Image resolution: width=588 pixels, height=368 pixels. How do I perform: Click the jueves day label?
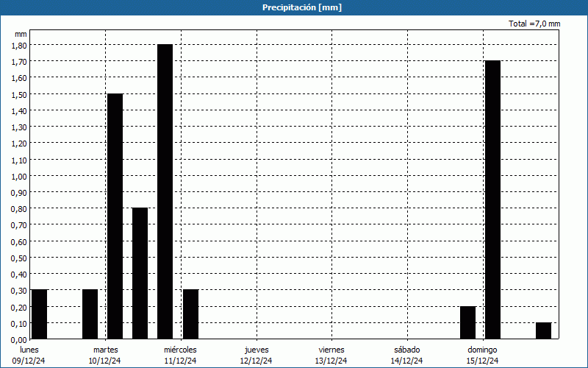tap(257, 350)
